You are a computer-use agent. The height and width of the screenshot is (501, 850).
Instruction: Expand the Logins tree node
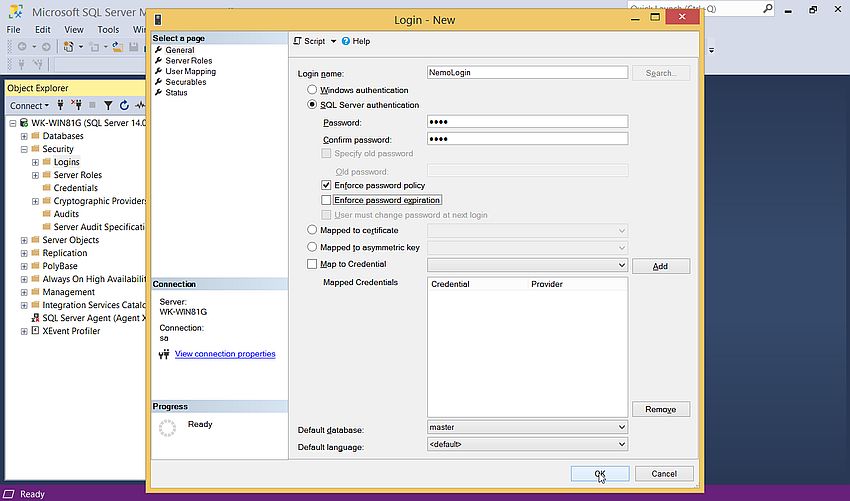[35, 162]
